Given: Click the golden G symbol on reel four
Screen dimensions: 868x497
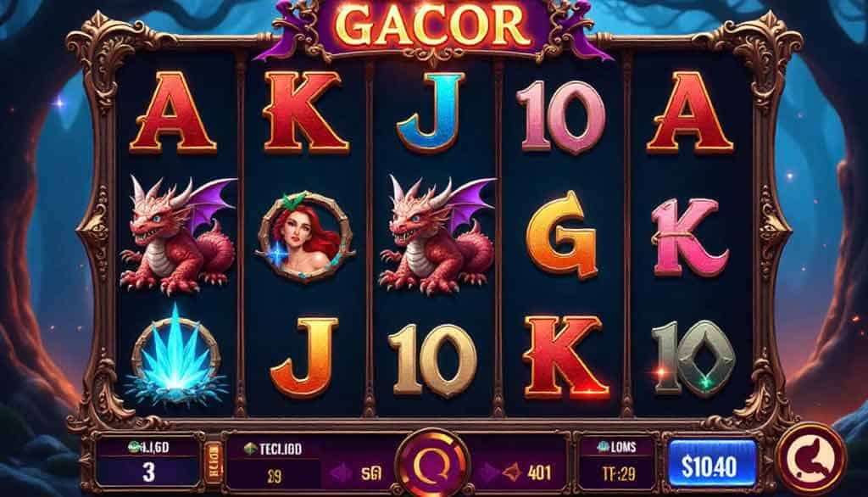Looking at the screenshot, I should (561, 236).
